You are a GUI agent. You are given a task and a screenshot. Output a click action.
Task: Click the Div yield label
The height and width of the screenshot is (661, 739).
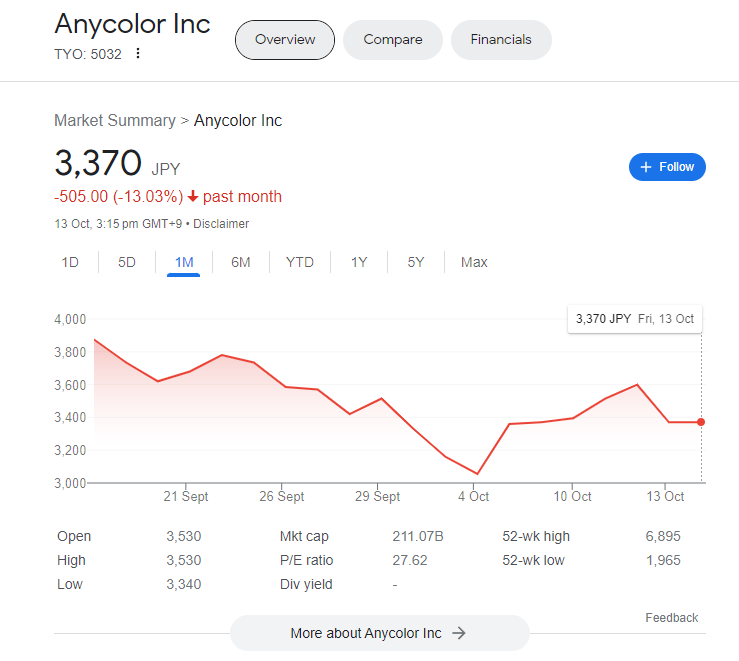pos(306,584)
